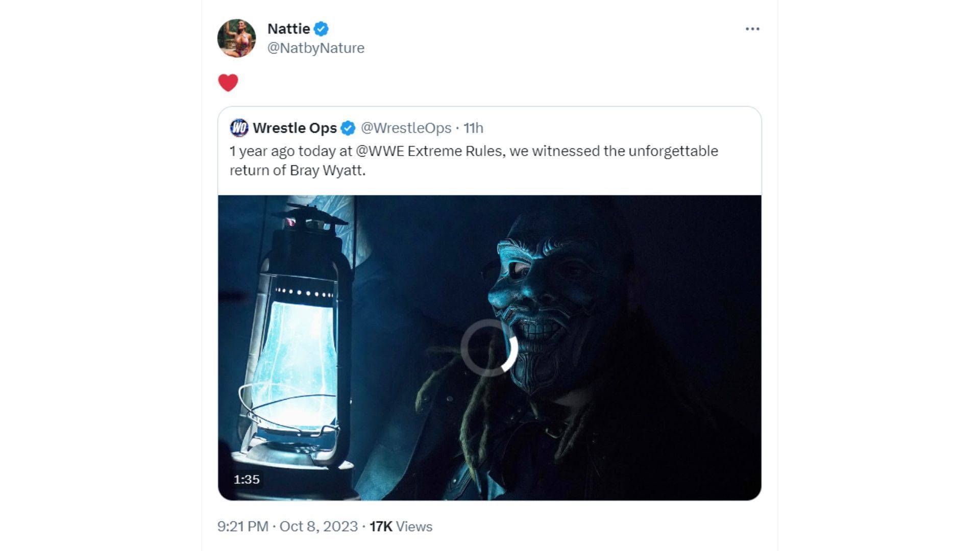The image size is (980, 551).
Task: Open the Wrestle Ops account name
Action: tap(295, 128)
